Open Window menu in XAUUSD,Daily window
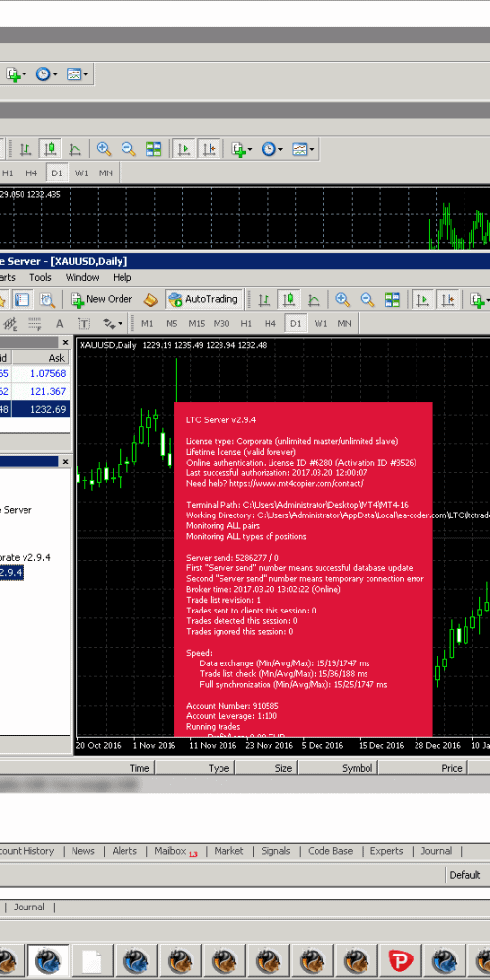This screenshot has height=980, width=490. click(82, 277)
